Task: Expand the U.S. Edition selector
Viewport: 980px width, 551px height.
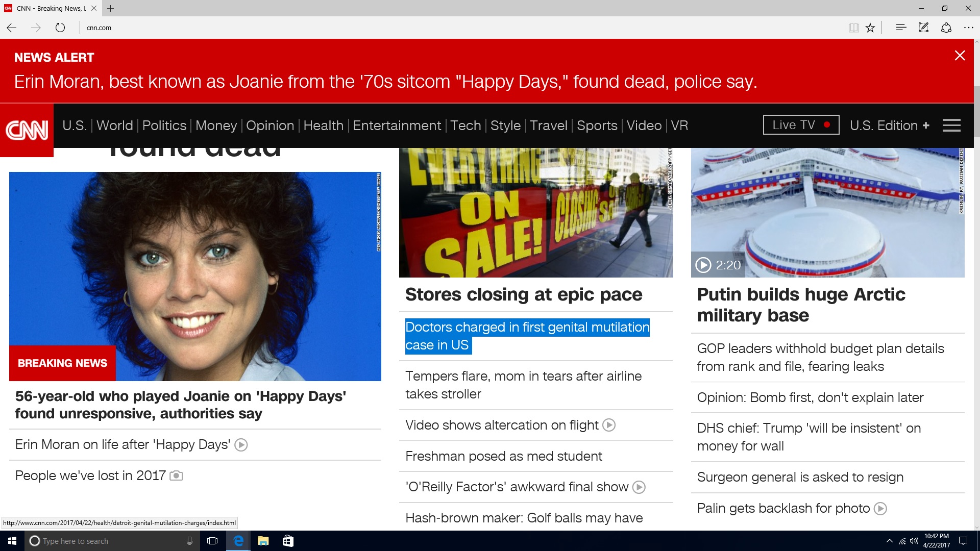Action: [890, 126]
